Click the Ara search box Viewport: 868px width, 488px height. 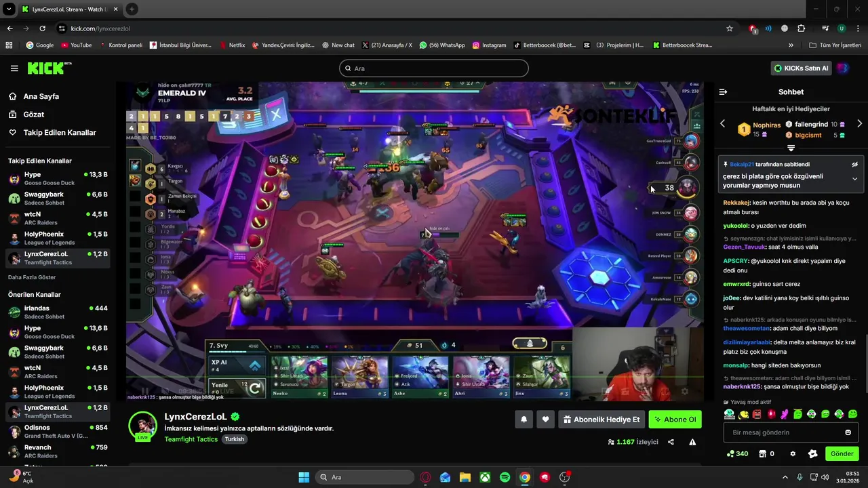(x=434, y=68)
